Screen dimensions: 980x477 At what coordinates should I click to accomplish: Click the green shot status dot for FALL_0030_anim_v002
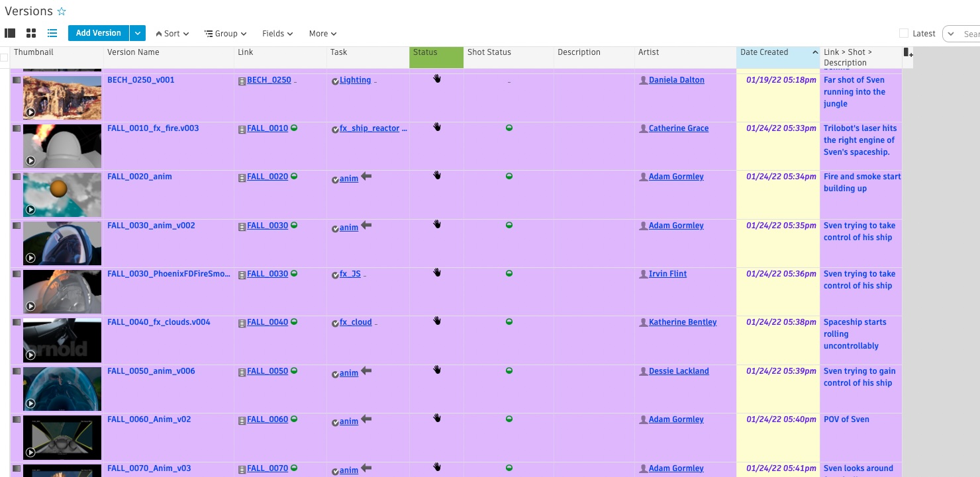tap(509, 225)
